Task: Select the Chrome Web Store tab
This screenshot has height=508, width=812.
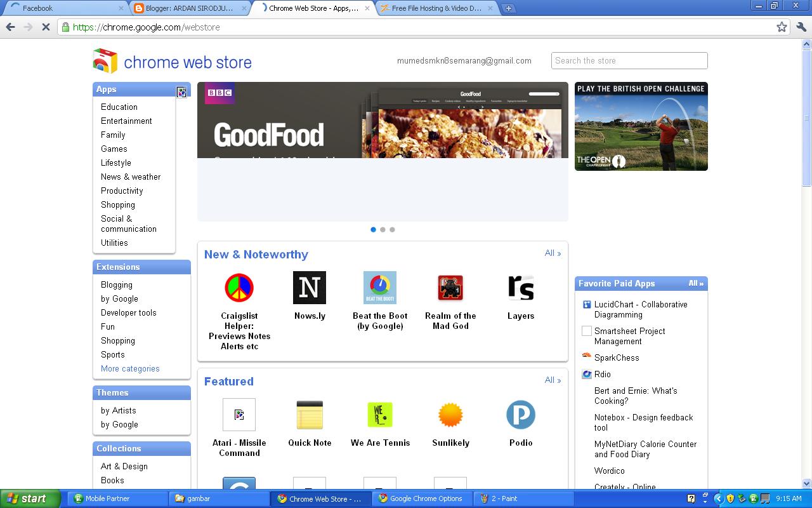Action: (313, 8)
